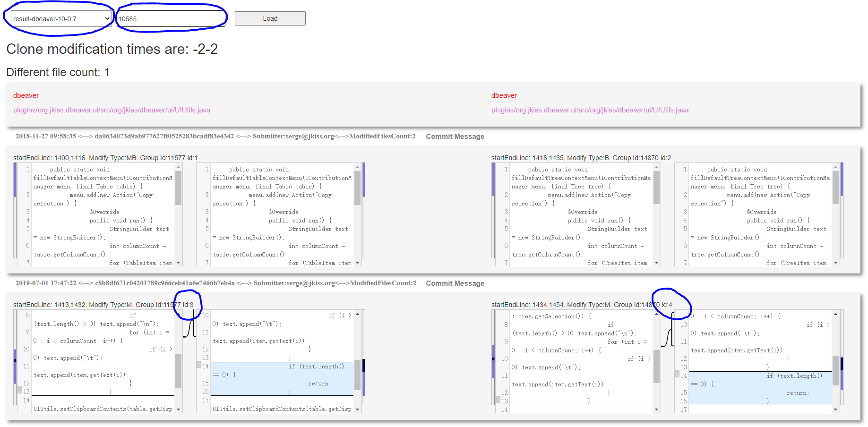The height and width of the screenshot is (427, 868).
Task: Click Commit Message for the 2019-07-01 commit
Action: [455, 283]
